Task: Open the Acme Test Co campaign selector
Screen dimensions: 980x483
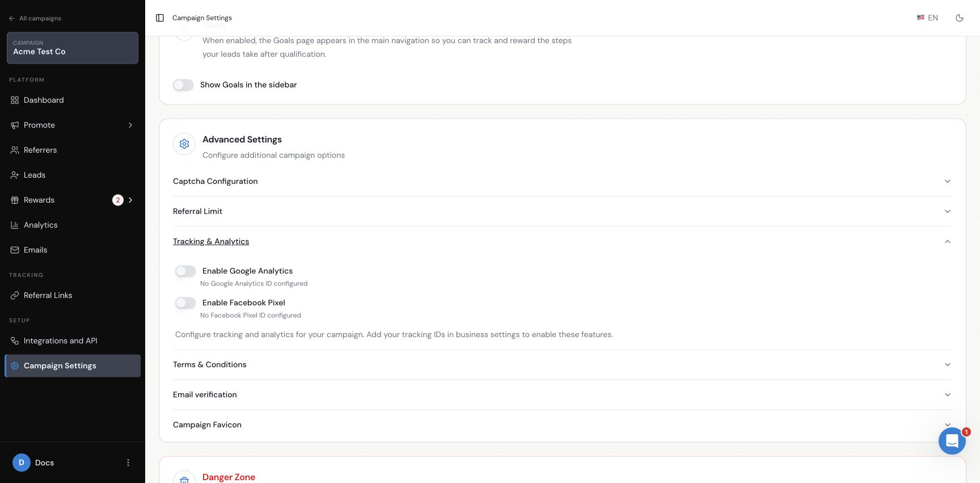Action: coord(73,48)
